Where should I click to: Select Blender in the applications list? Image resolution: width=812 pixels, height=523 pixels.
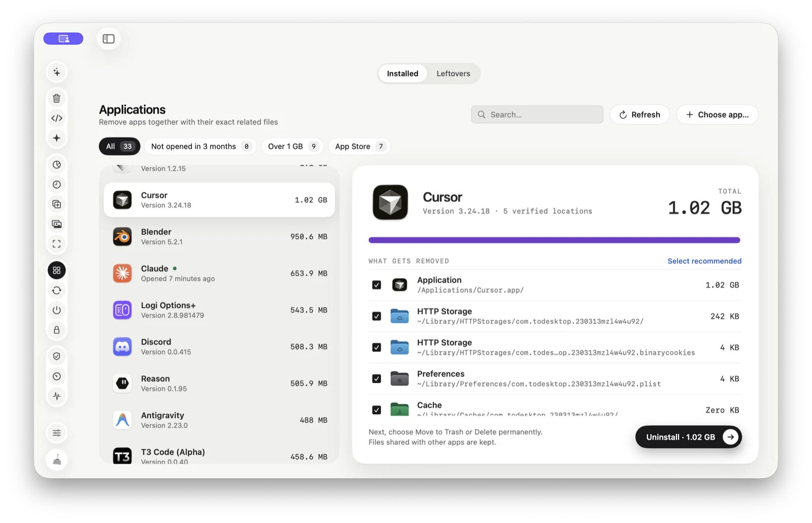pos(219,237)
